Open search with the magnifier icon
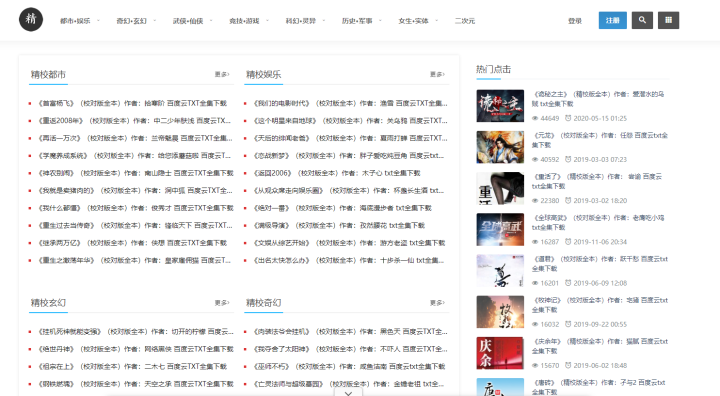This screenshot has height=396, width=720. (642, 20)
